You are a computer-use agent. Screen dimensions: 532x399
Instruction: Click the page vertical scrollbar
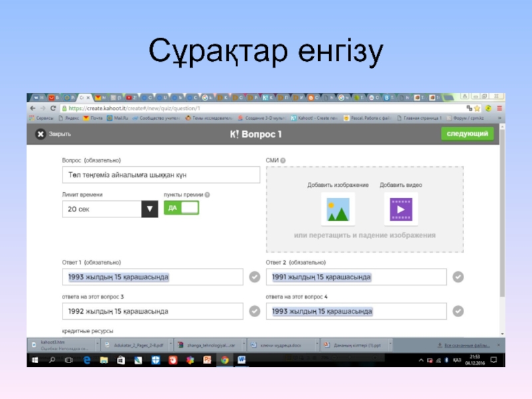(502, 212)
